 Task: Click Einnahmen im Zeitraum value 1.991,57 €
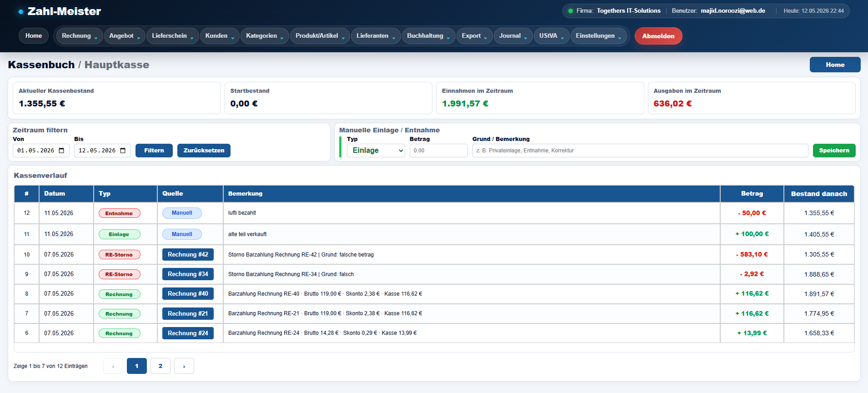[465, 104]
